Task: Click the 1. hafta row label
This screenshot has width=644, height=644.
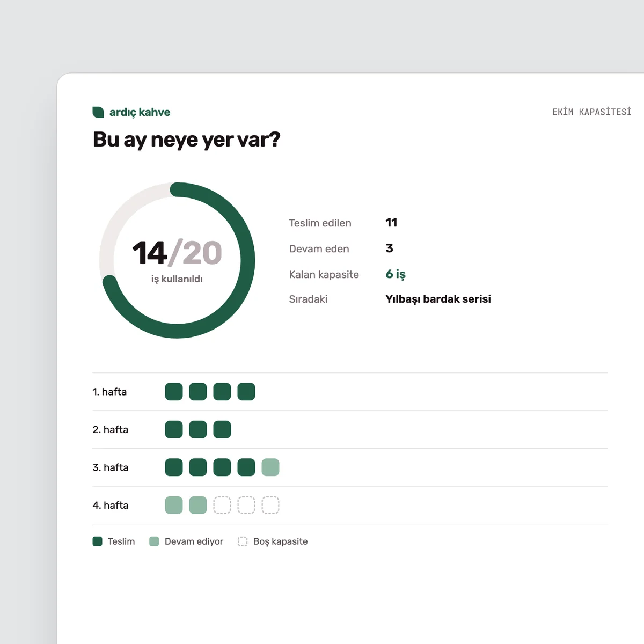Action: pos(109,392)
